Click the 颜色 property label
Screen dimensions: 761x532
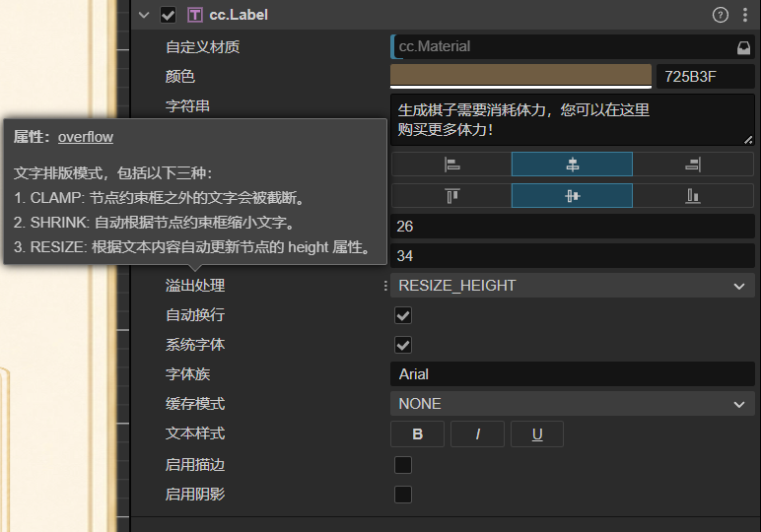[180, 77]
